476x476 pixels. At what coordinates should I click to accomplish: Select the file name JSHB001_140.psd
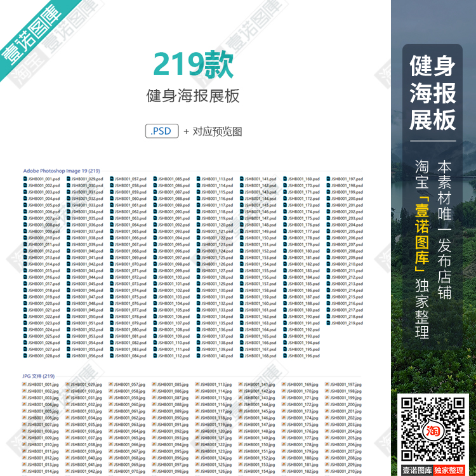click(217, 356)
